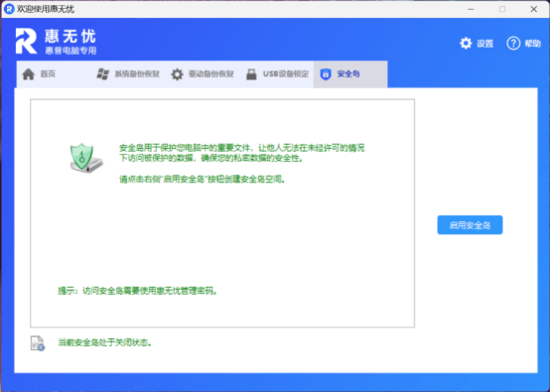Click the USB lock device icon
550x392 pixels.
(x=251, y=74)
